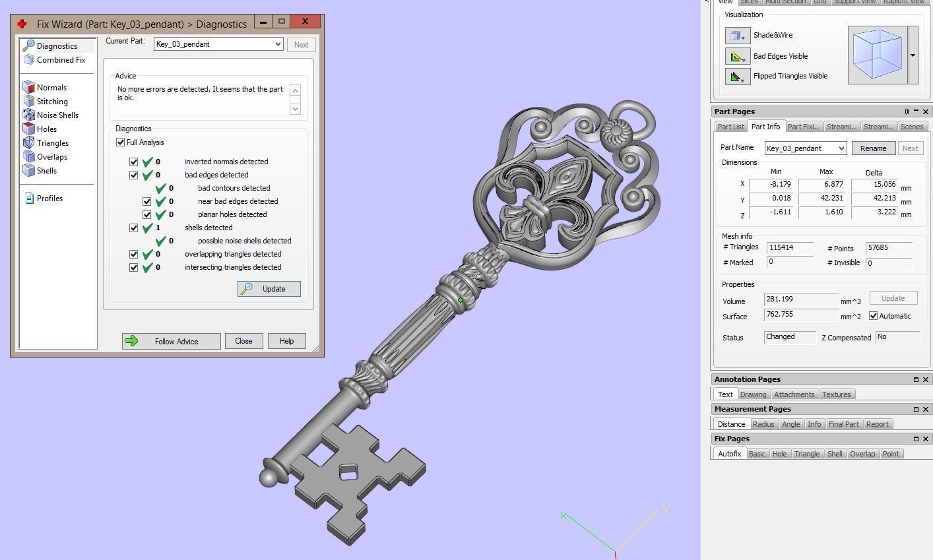The height and width of the screenshot is (560, 933).
Task: Open the Current Part dropdown
Action: point(278,44)
